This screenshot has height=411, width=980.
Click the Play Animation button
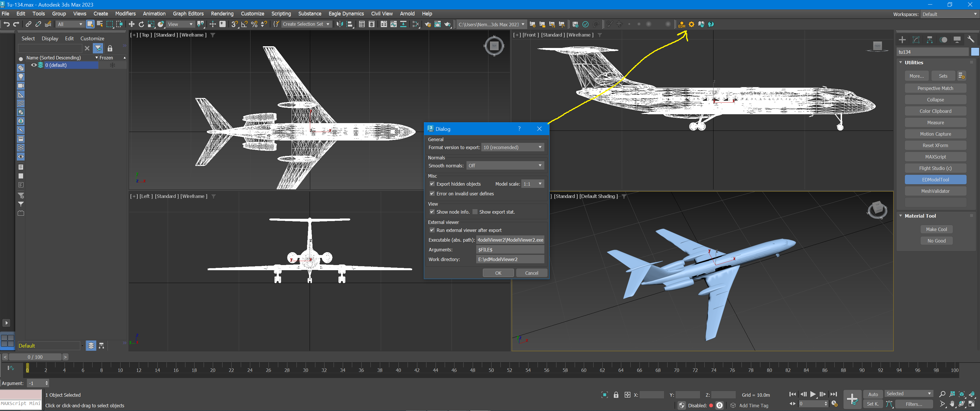click(x=813, y=394)
